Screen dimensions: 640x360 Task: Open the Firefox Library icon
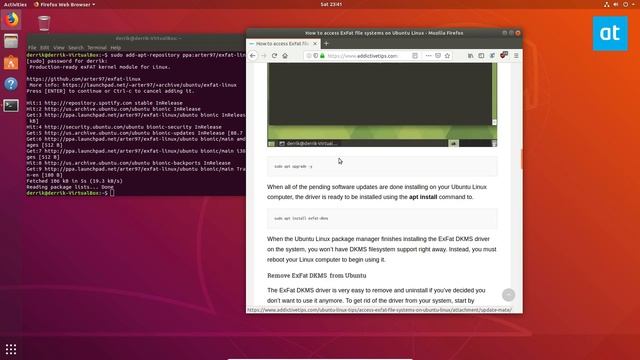pyautogui.click(x=471, y=56)
